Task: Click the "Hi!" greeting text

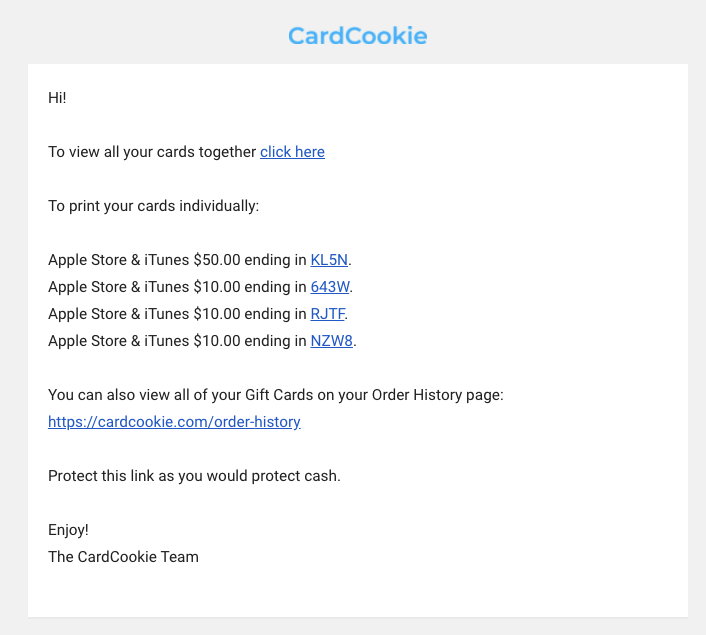Action: coord(57,98)
